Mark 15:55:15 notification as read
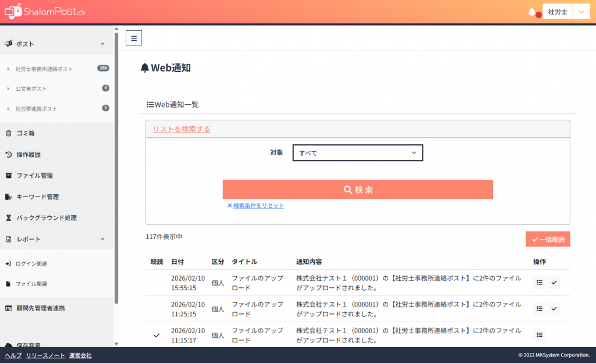 pyautogui.click(x=554, y=283)
